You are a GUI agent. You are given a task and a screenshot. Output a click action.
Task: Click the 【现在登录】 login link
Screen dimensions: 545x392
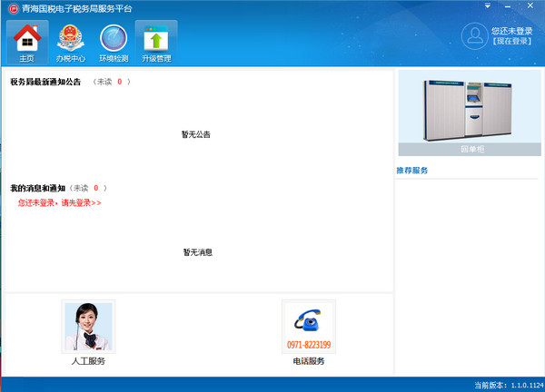pos(511,42)
